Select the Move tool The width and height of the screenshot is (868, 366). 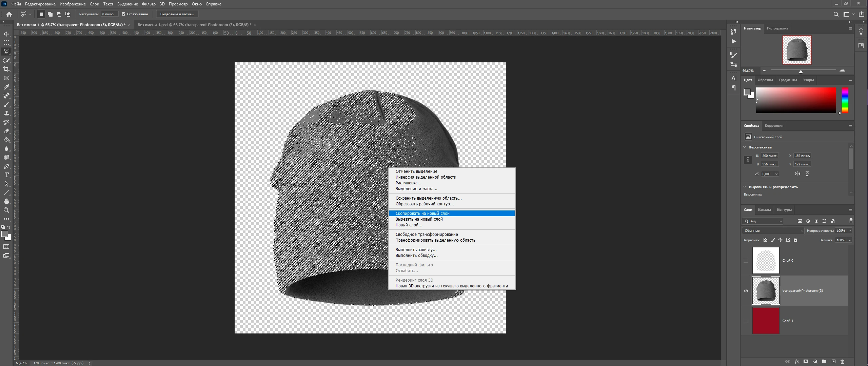click(6, 34)
